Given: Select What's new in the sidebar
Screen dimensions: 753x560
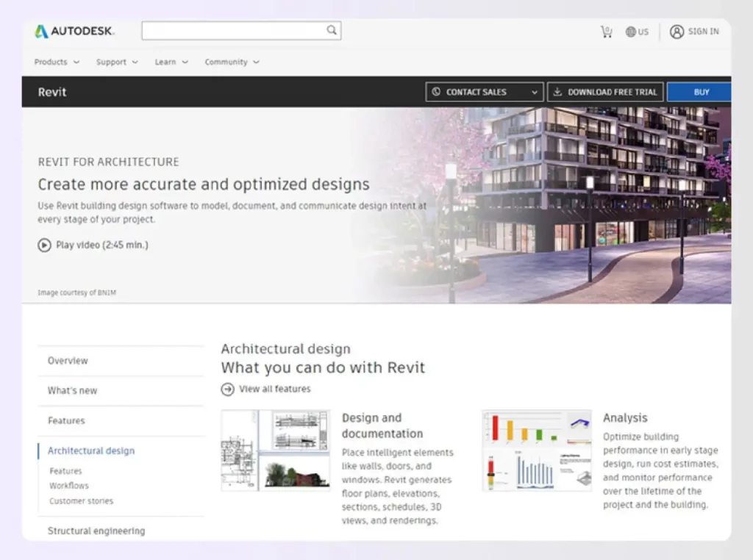Looking at the screenshot, I should click(72, 391).
